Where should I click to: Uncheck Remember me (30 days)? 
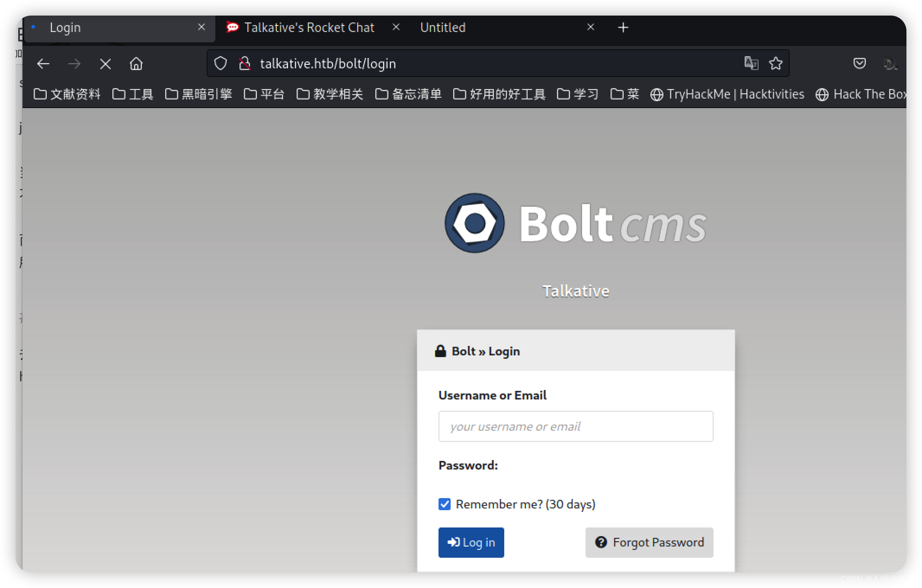point(445,504)
